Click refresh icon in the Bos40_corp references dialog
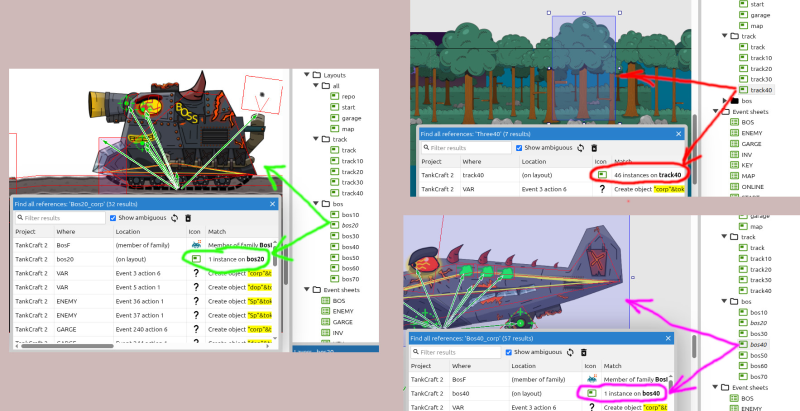This screenshot has width=800, height=411. click(x=567, y=352)
